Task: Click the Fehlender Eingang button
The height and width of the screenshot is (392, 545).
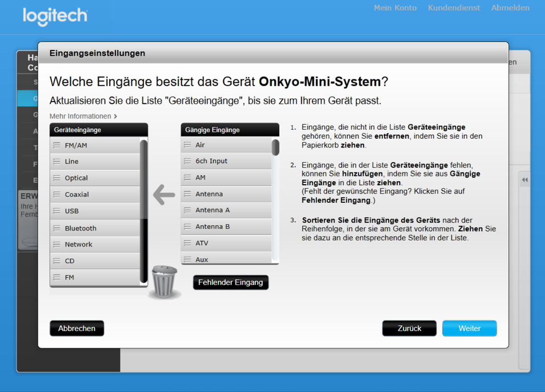Action: click(x=231, y=282)
